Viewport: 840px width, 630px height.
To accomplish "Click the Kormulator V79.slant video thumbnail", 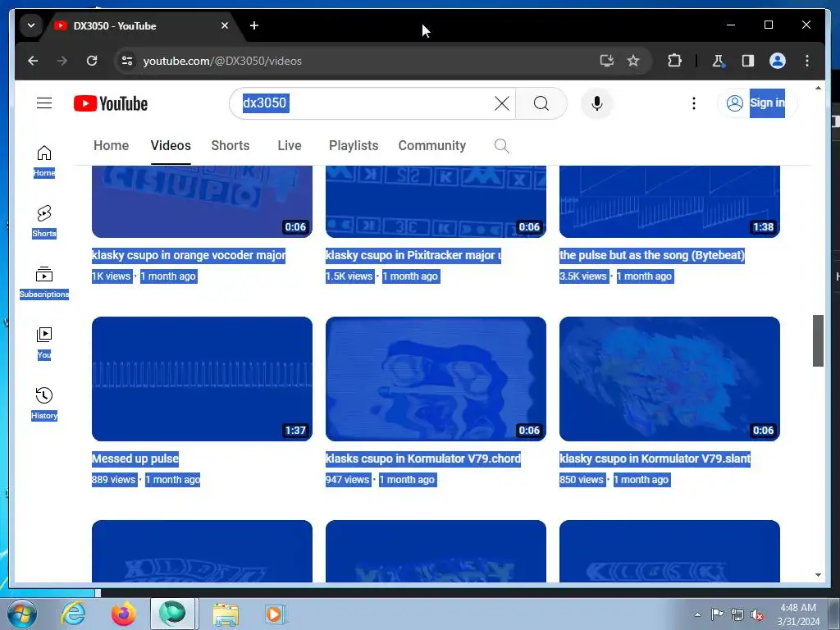I will tap(669, 379).
